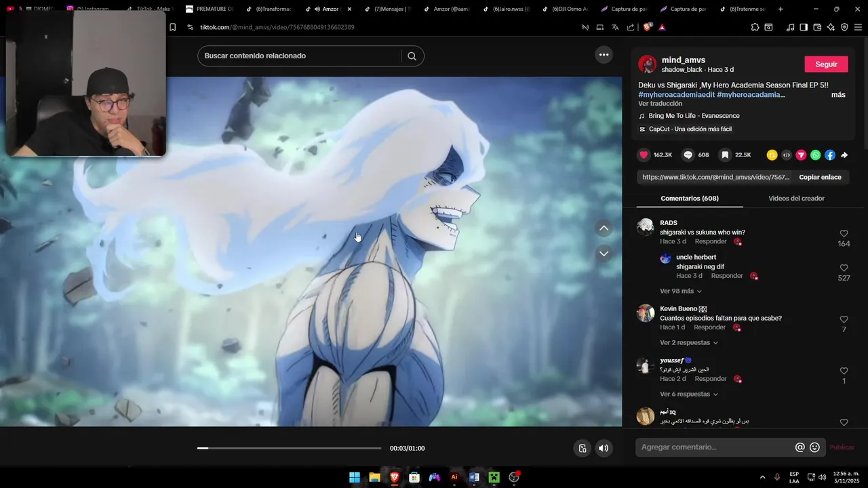Open the three-dots more options menu
The image size is (868, 488).
pyautogui.click(x=604, y=55)
